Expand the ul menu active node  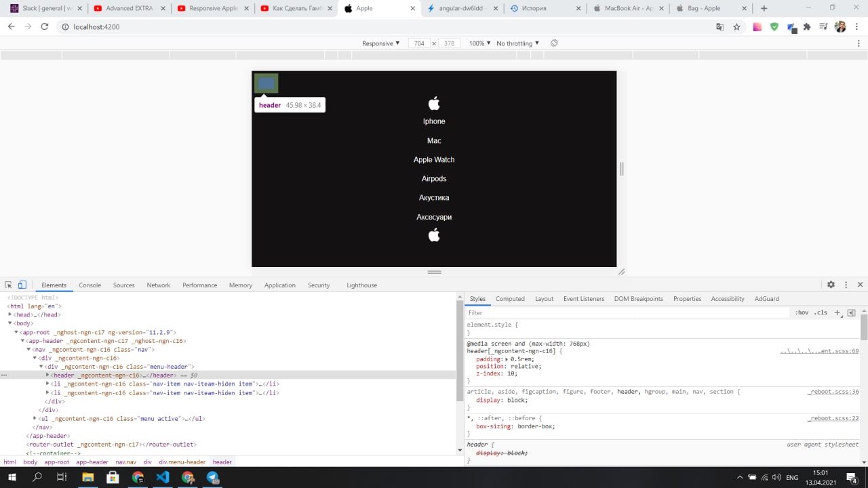(35, 418)
